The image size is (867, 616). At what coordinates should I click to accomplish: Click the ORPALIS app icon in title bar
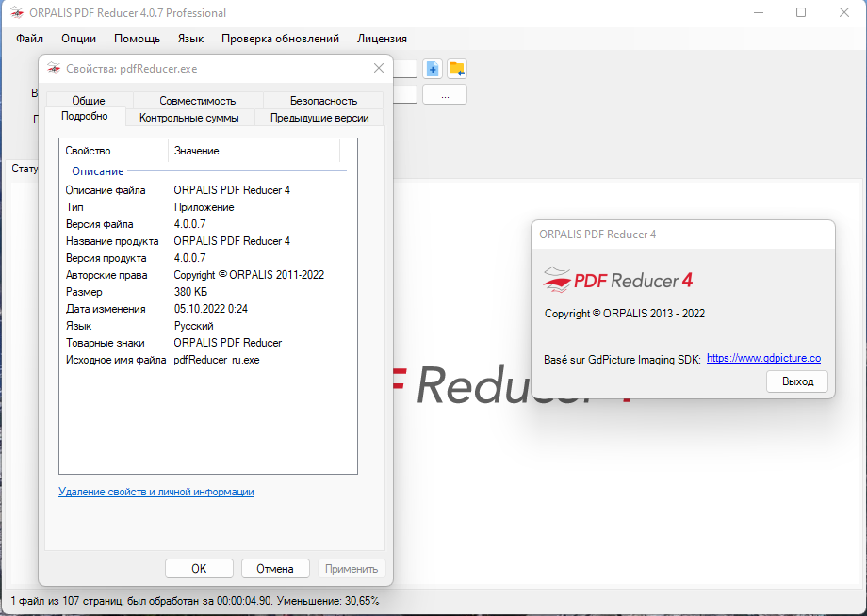17,13
